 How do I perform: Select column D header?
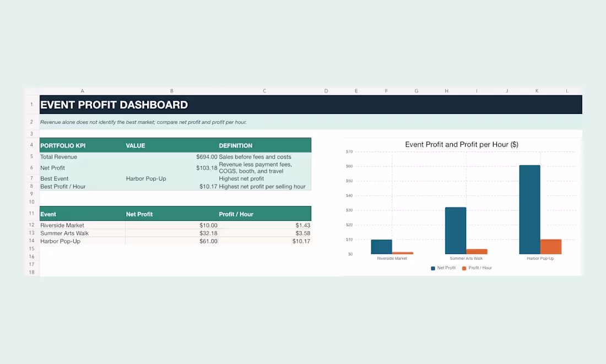[x=326, y=91]
